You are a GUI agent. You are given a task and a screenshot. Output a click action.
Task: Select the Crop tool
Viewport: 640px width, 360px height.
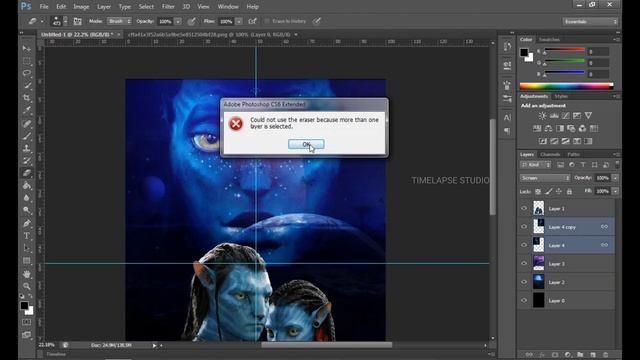(x=27, y=98)
